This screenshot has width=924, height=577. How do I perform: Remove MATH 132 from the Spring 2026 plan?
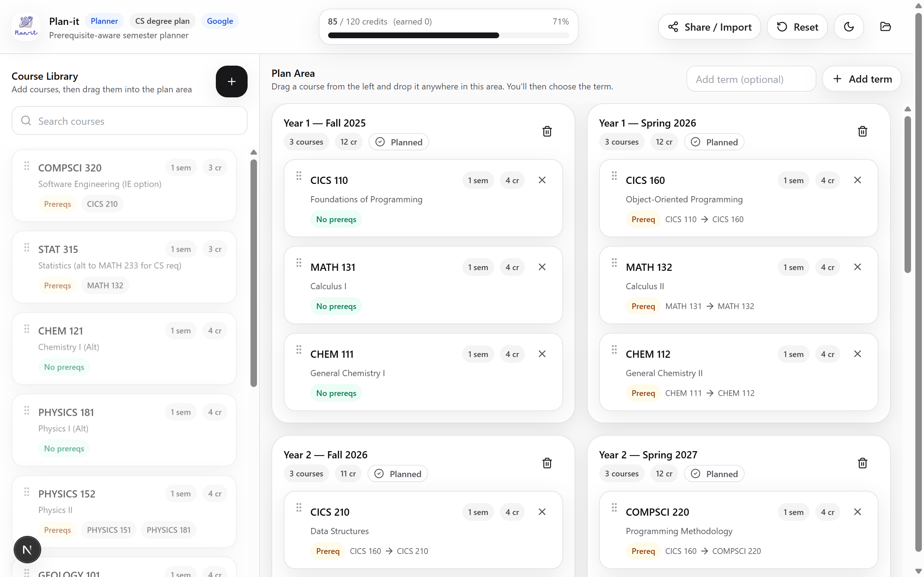pyautogui.click(x=857, y=267)
